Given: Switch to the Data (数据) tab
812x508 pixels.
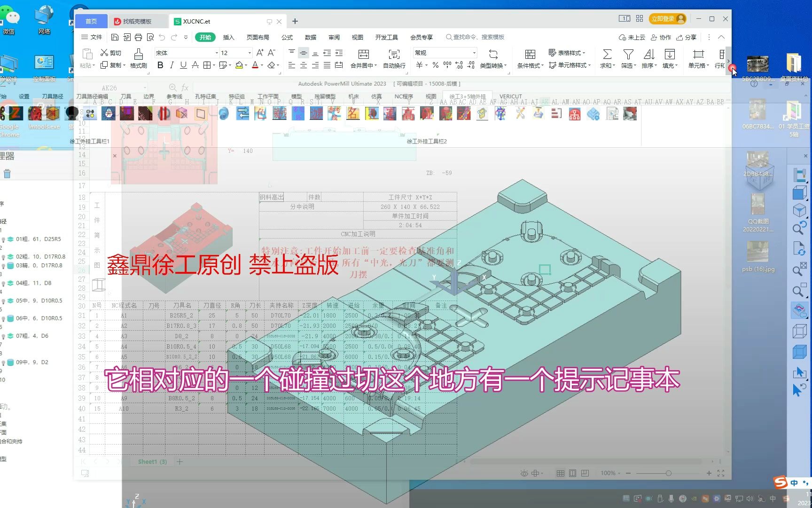Looking at the screenshot, I should click(x=311, y=37).
